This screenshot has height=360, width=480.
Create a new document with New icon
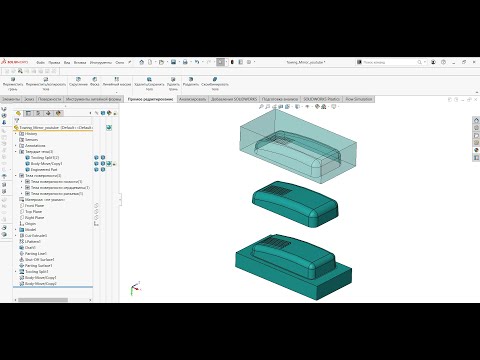coord(150,62)
